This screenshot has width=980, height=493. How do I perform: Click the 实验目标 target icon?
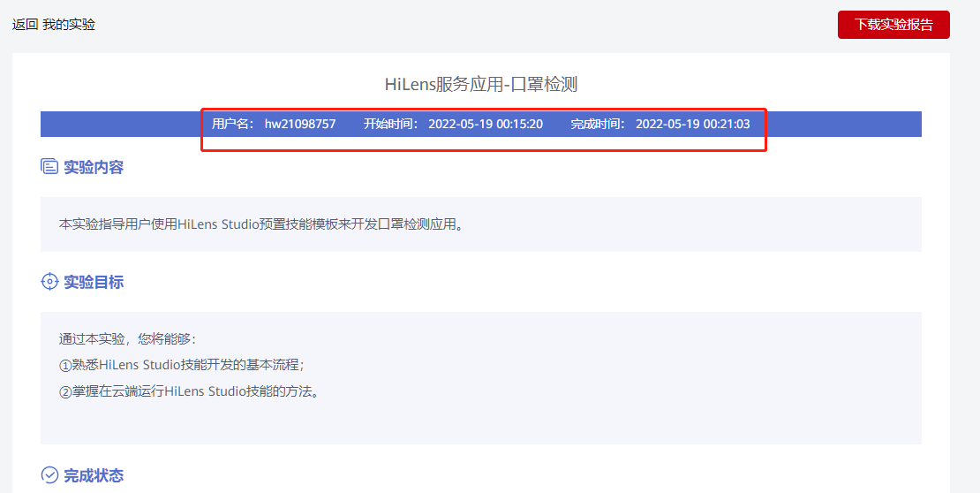pos(49,282)
